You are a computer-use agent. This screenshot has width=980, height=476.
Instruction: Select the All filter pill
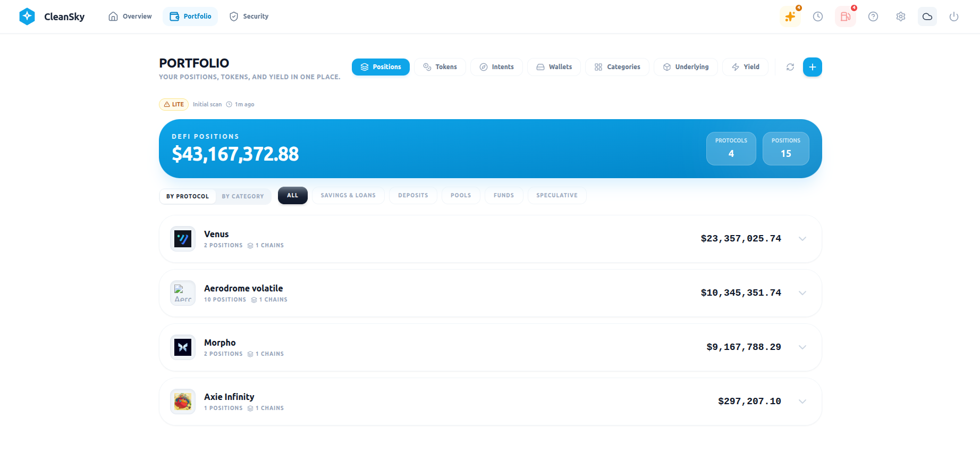pos(293,196)
